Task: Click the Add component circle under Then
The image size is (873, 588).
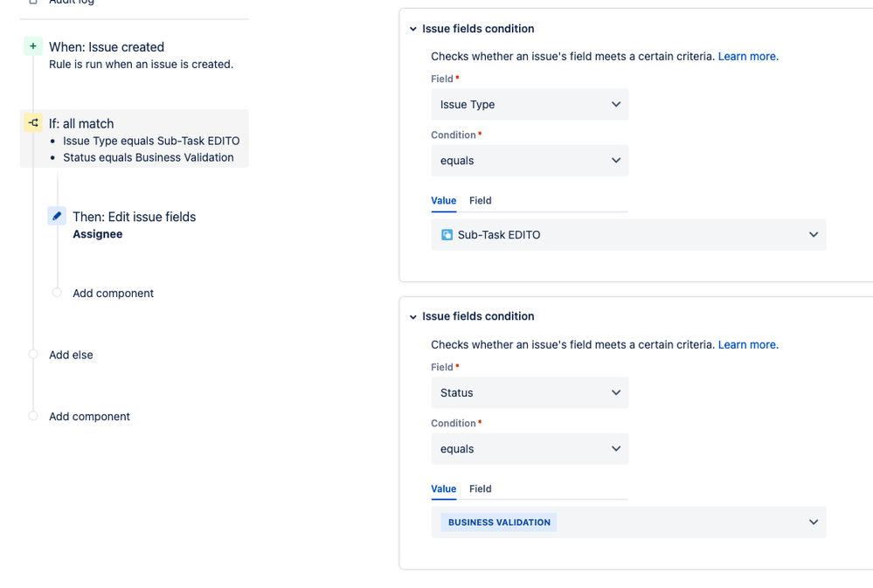Action: click(x=57, y=293)
